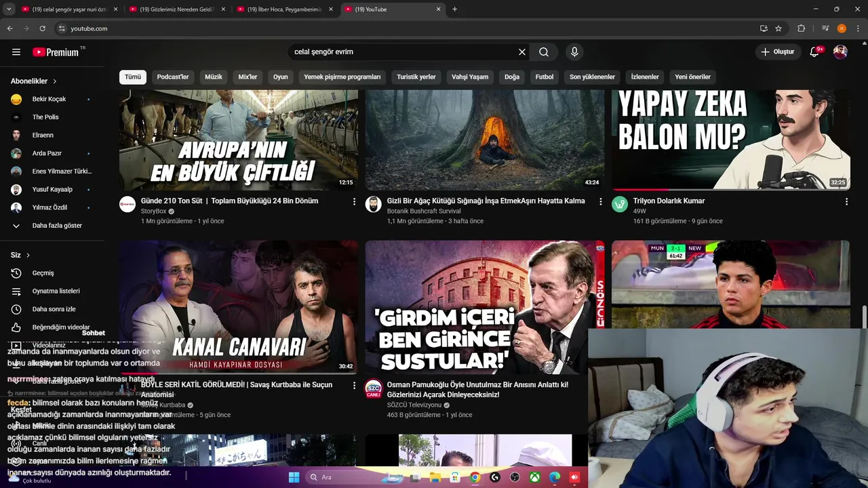This screenshot has height=488, width=868.
Task: Open the Windows Start button
Action: pos(294,477)
